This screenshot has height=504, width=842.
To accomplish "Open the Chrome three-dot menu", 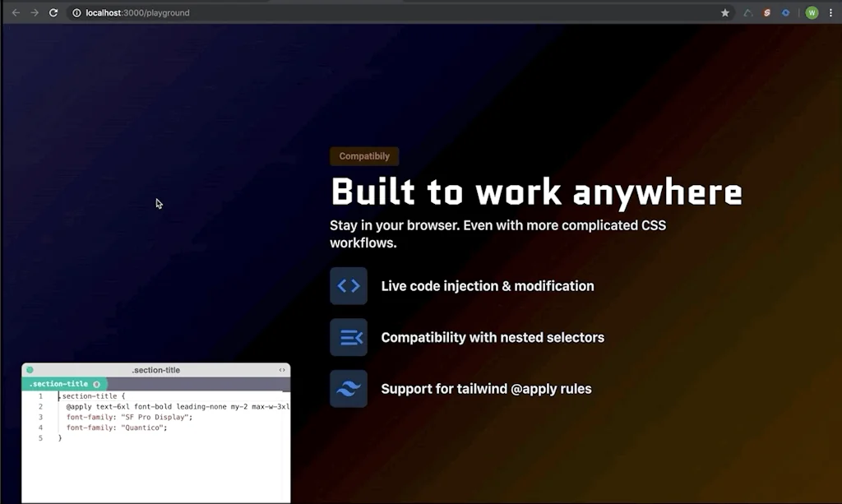I will pos(831,12).
